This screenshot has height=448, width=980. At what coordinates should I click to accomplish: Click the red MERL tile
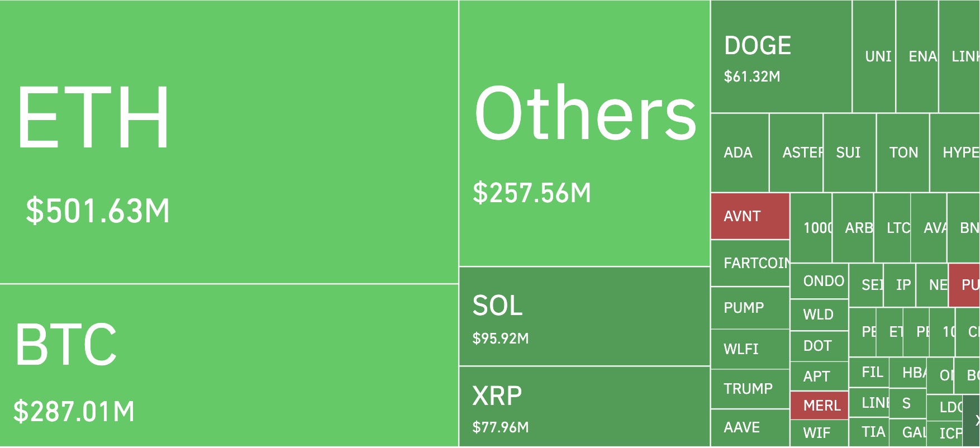pos(819,406)
